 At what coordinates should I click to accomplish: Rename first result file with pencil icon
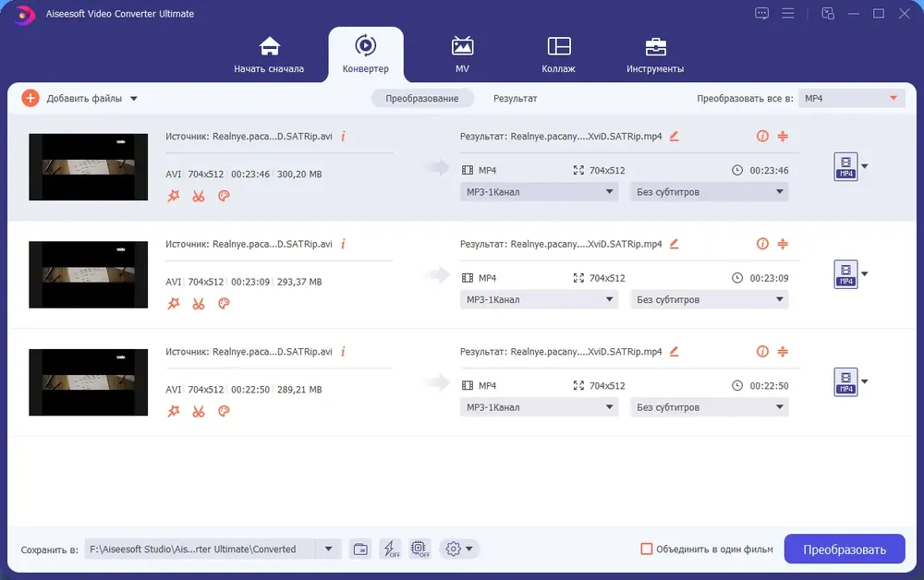(x=675, y=136)
